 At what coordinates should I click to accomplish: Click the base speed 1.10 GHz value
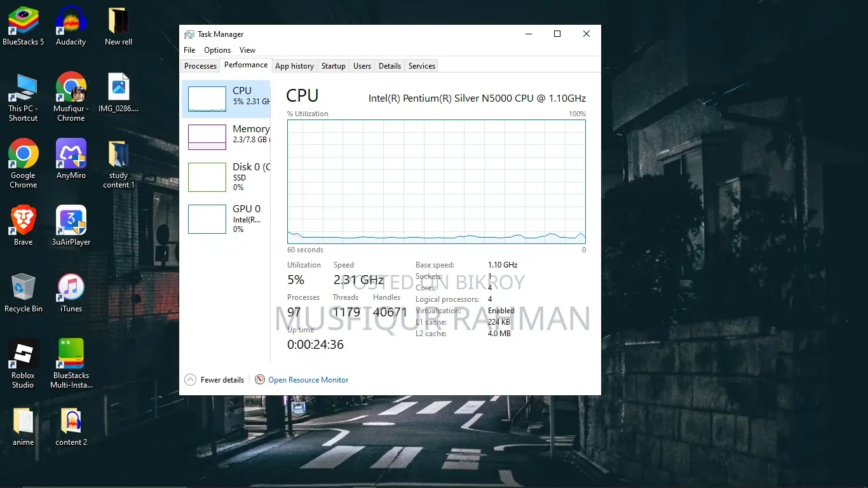click(x=503, y=265)
